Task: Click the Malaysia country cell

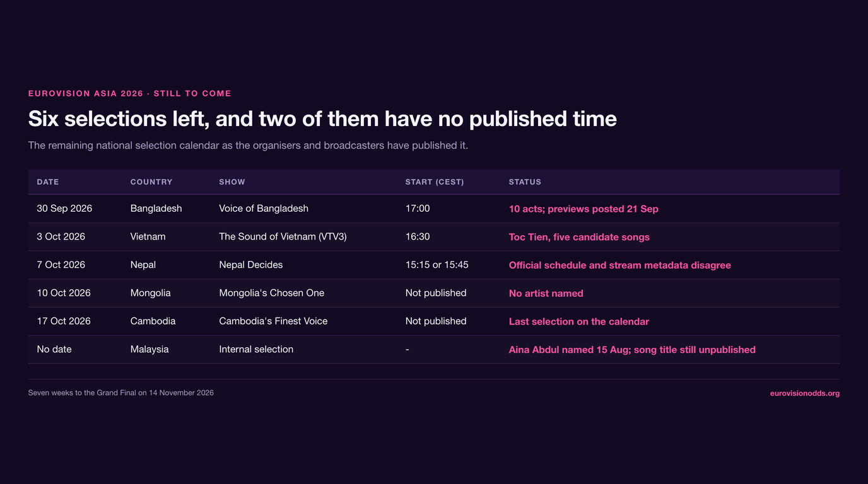Action: point(150,349)
